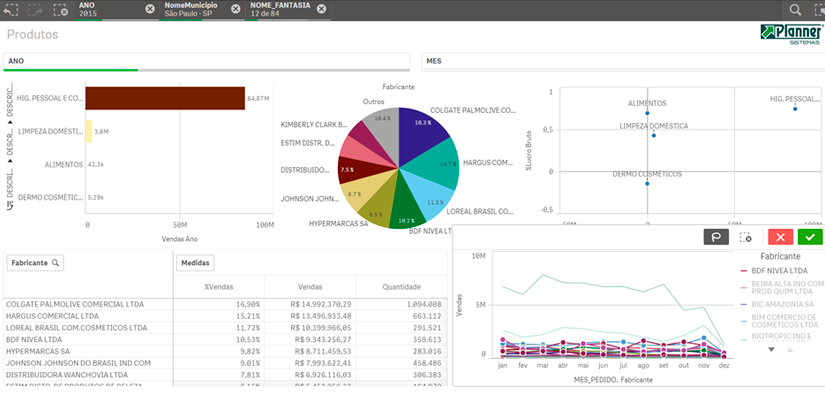Cancel line chart selection with red X

click(x=780, y=237)
